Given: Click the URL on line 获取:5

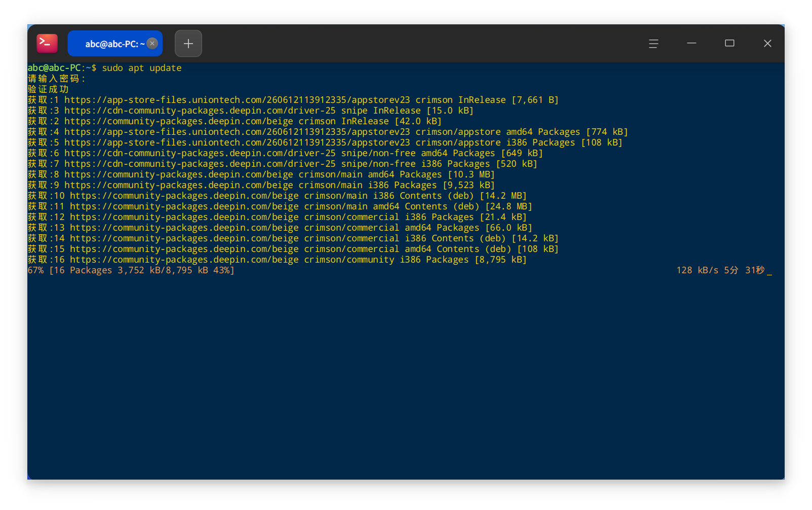Looking at the screenshot, I should [237, 142].
